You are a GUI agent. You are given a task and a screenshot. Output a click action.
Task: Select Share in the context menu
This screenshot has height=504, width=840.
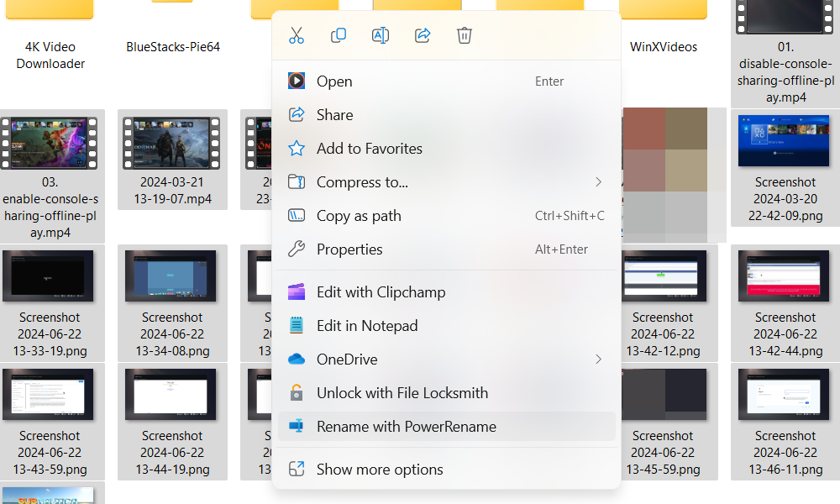[x=446, y=114]
